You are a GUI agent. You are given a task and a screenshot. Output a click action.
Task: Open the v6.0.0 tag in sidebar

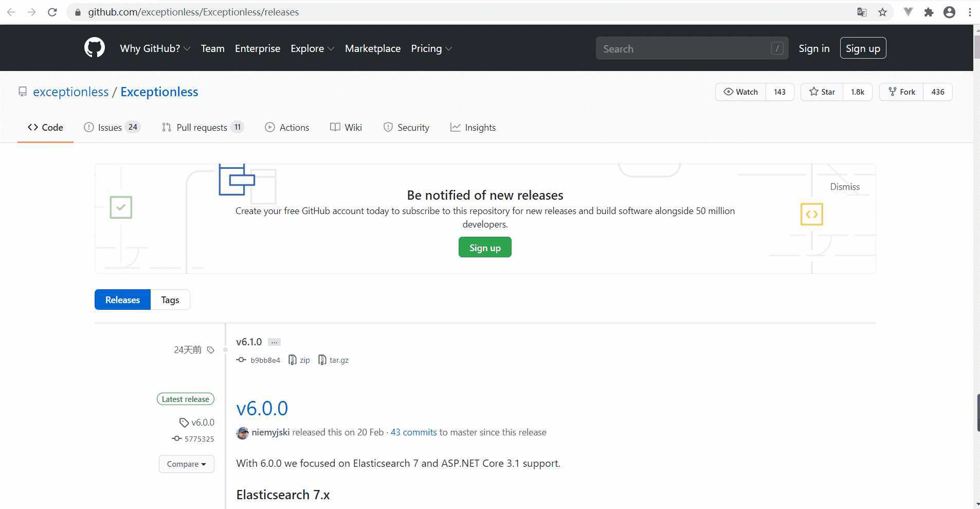point(197,423)
